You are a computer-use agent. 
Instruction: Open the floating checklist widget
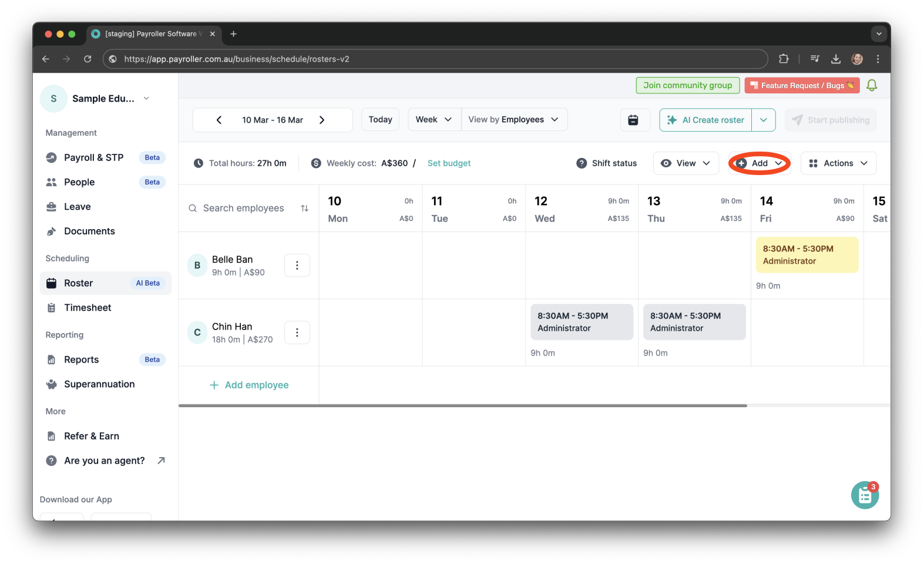click(865, 495)
